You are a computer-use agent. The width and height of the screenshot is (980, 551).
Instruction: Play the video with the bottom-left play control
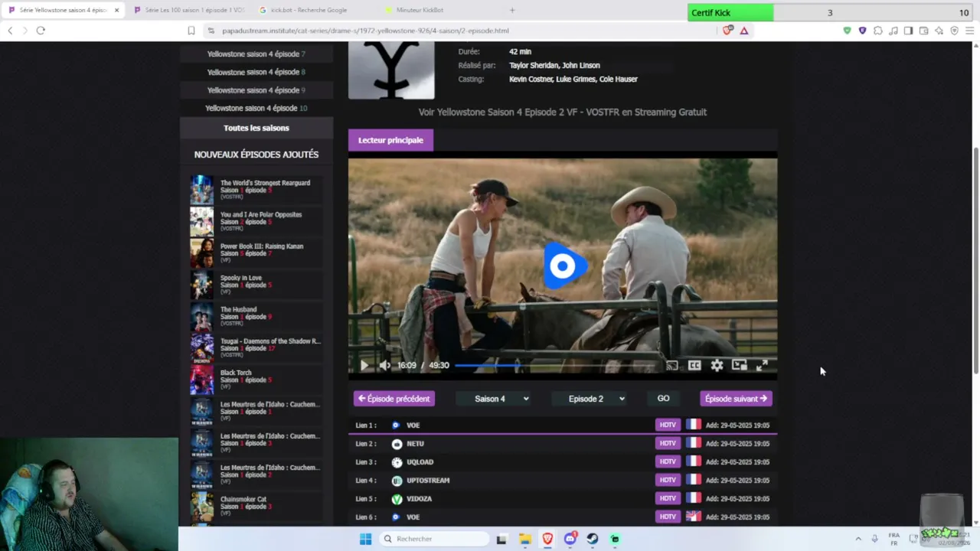(x=364, y=366)
